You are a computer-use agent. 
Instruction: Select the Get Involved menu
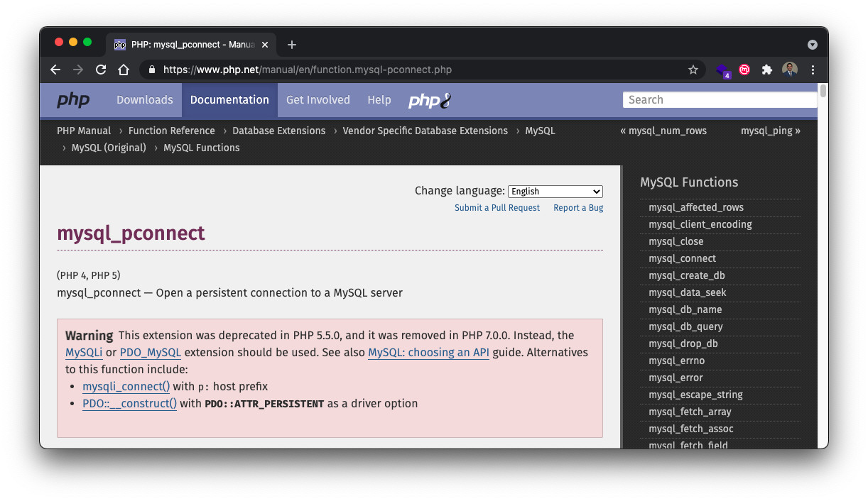click(x=318, y=100)
